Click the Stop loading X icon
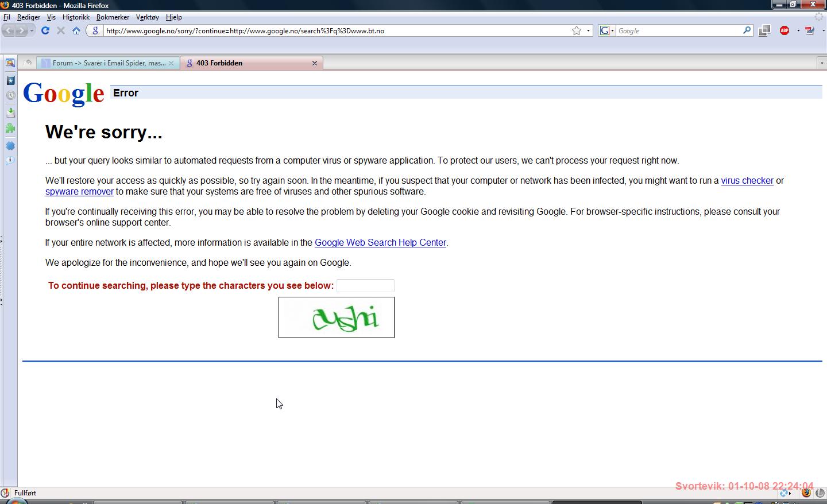827x504 pixels. (x=61, y=30)
